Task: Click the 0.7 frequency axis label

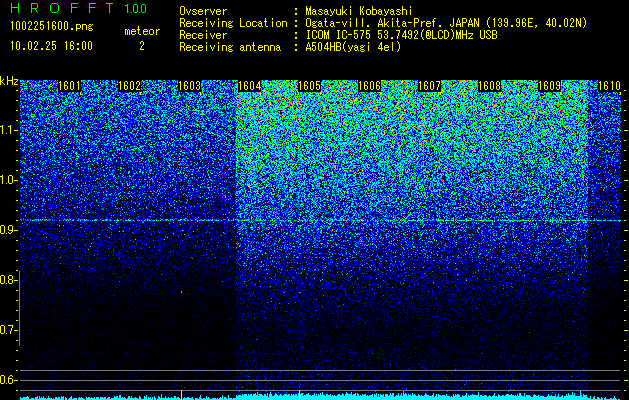Action: tap(8, 330)
